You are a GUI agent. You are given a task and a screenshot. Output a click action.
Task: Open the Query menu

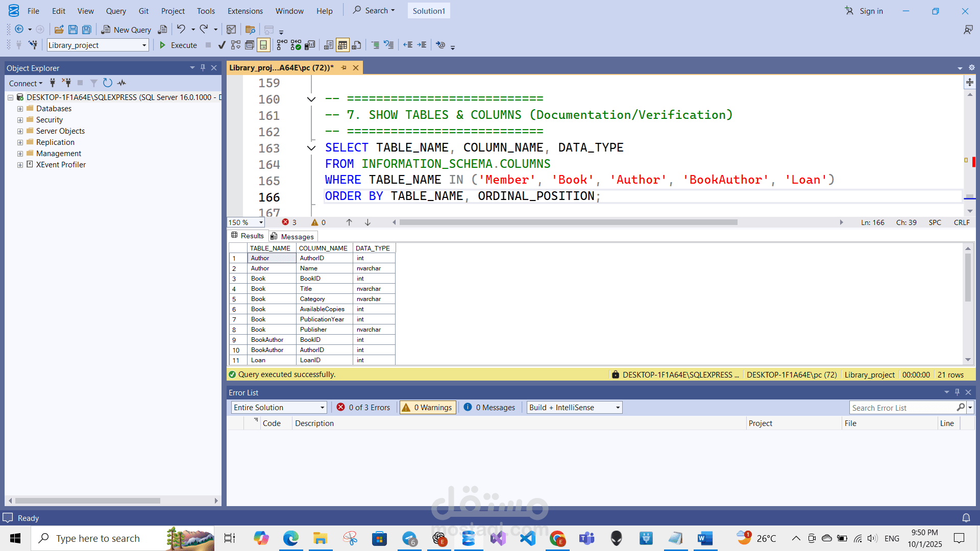point(116,11)
